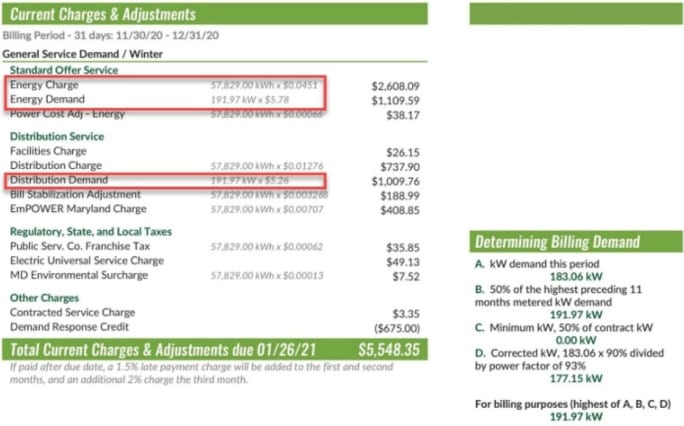The height and width of the screenshot is (426, 684).
Task: Click the Determining Billing Demand header
Action: 556,242
